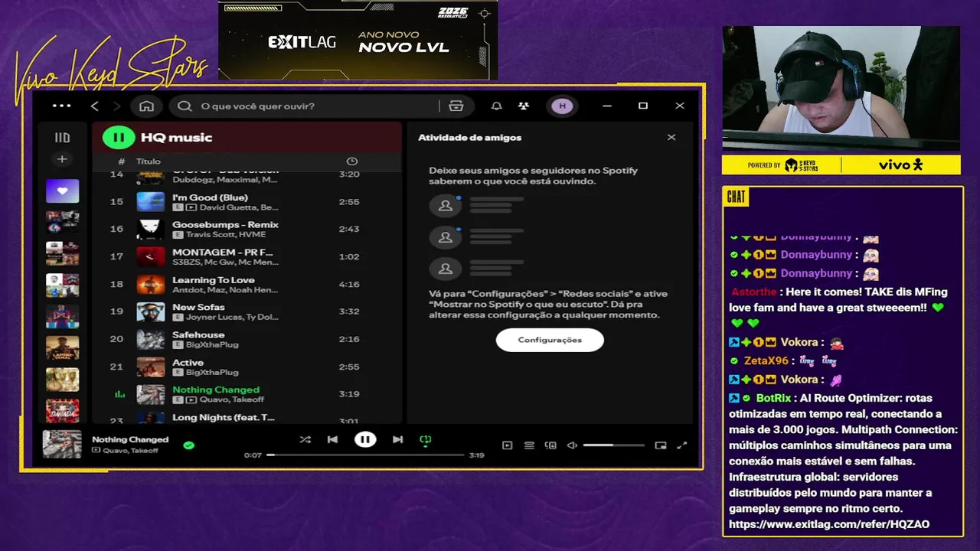Open the exitlag.com/refer link in chat
Screen dimensions: 980x551
(829, 524)
